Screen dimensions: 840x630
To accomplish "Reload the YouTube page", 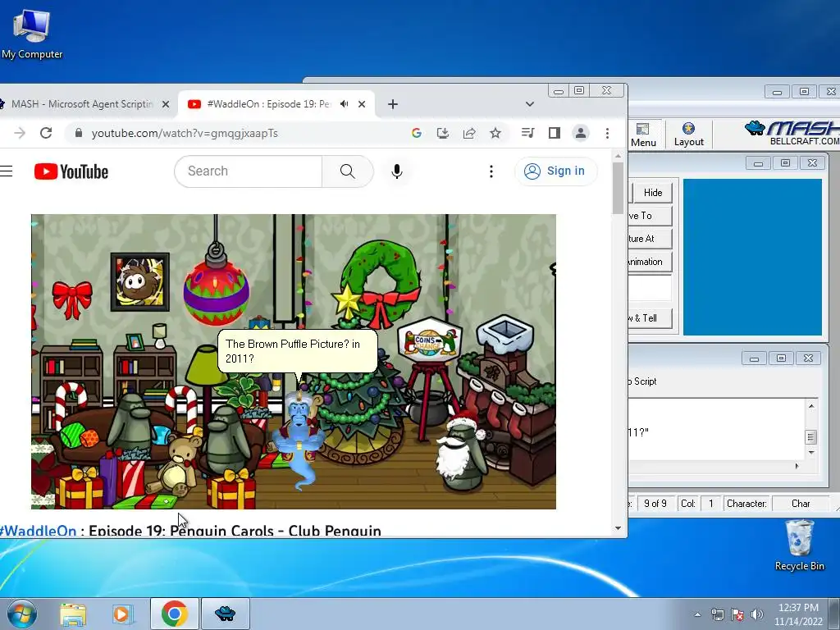I will tap(46, 133).
